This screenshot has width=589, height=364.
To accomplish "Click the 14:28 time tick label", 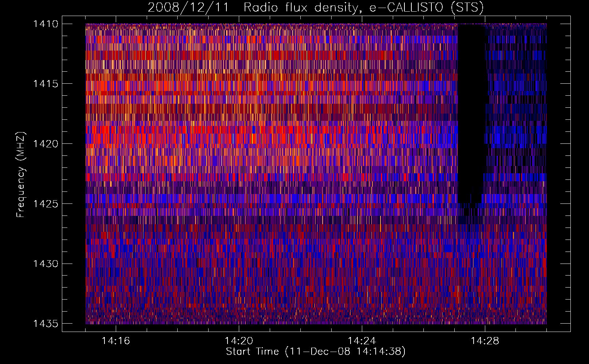I will 485,341.
